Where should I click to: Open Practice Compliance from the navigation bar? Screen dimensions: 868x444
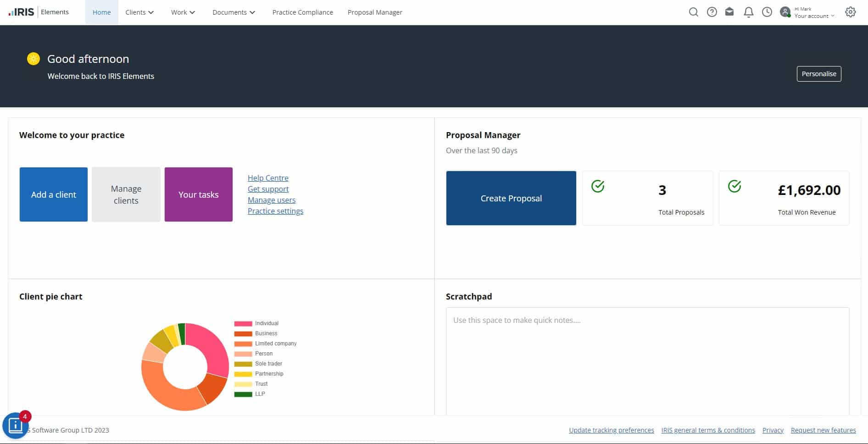click(x=302, y=12)
